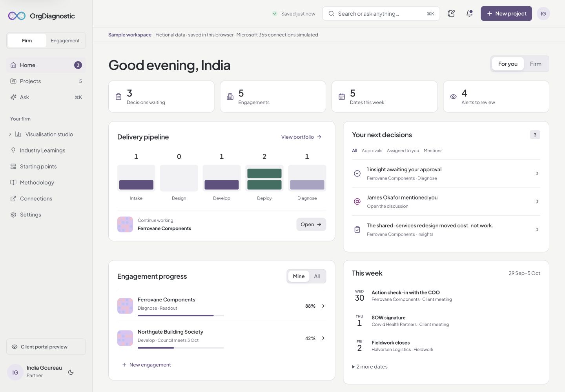
Task: Click the 3 count badge in Your next decisions
Action: [535, 135]
